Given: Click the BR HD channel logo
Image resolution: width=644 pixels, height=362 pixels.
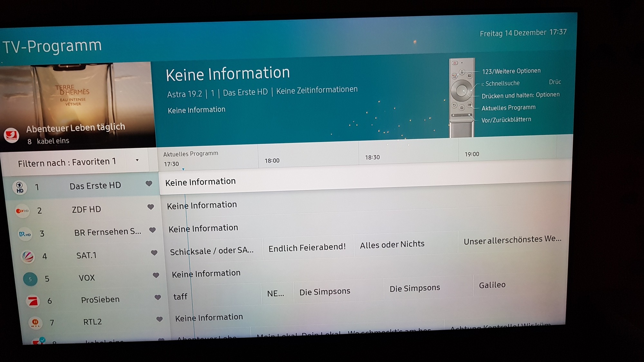Looking at the screenshot, I should 25,234.
